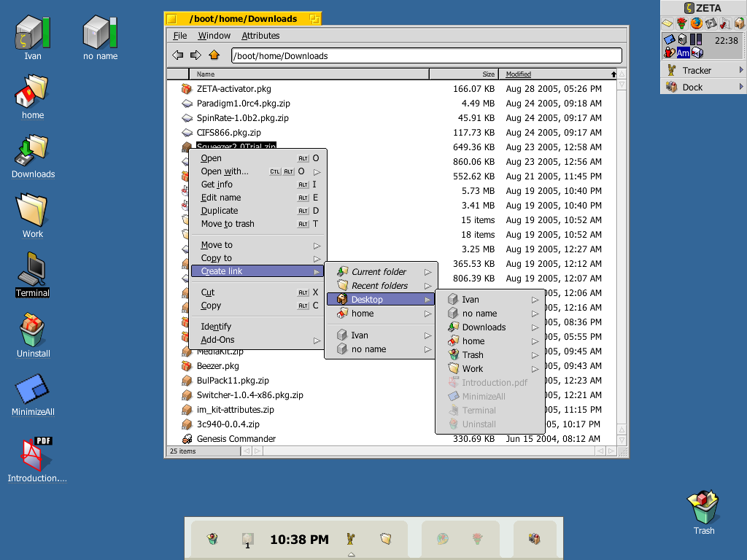The image size is (747, 560).
Task: Select the Switcher-1.0.4-x86.pkg.zip file
Action: click(249, 395)
